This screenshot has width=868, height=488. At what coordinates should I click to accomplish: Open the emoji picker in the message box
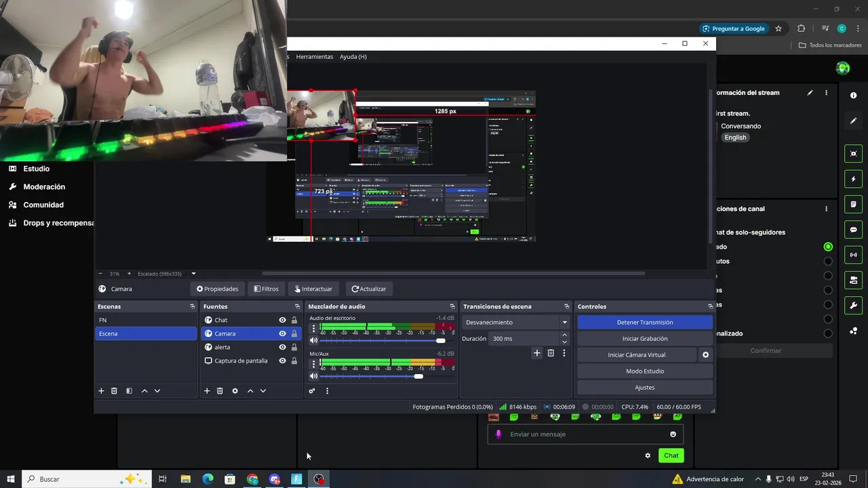(673, 434)
